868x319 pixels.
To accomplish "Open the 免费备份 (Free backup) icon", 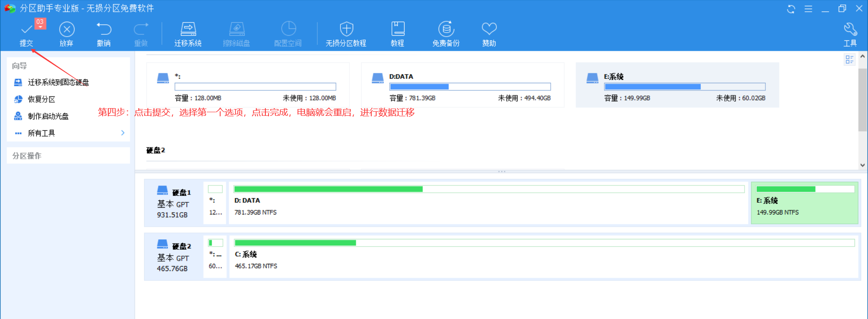I will (x=446, y=29).
